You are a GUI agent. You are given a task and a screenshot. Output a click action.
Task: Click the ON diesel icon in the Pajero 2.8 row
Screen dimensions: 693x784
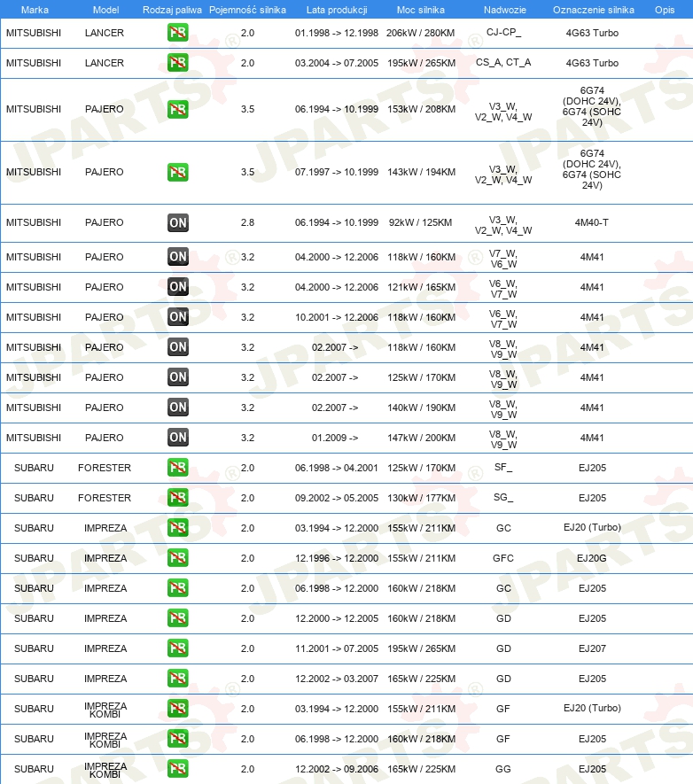(x=178, y=222)
